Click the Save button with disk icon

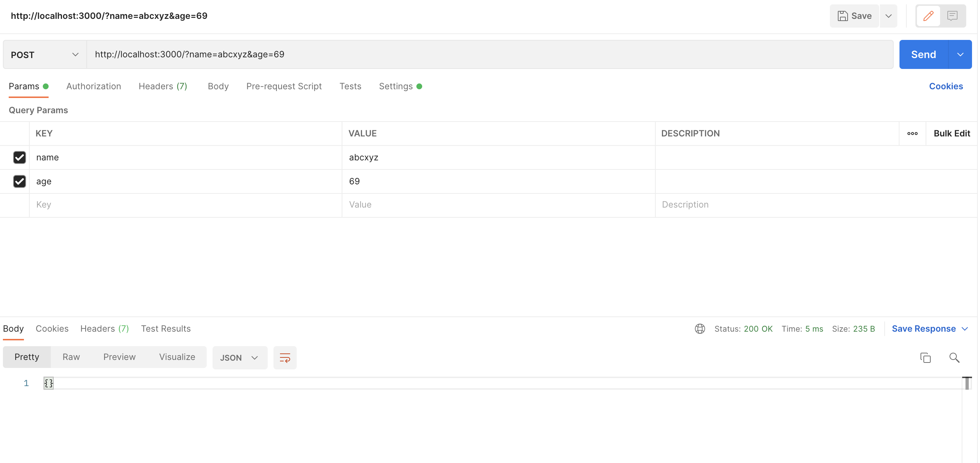[x=854, y=16]
